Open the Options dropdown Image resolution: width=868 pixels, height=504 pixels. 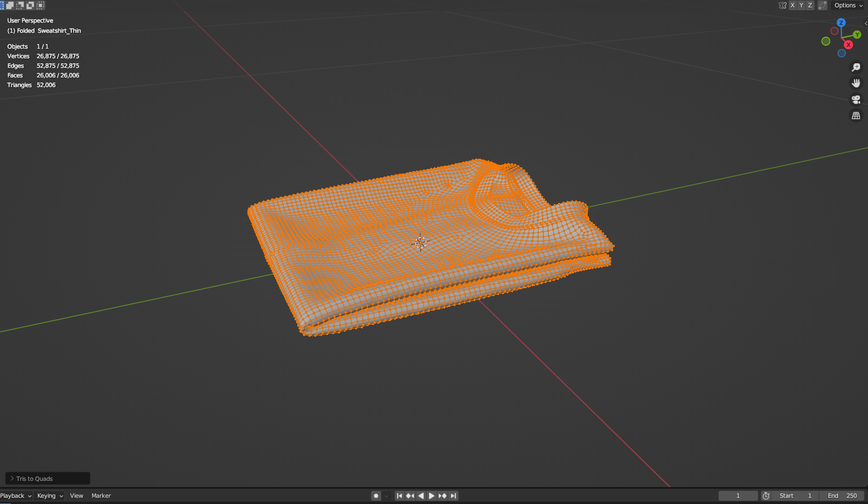pyautogui.click(x=848, y=5)
